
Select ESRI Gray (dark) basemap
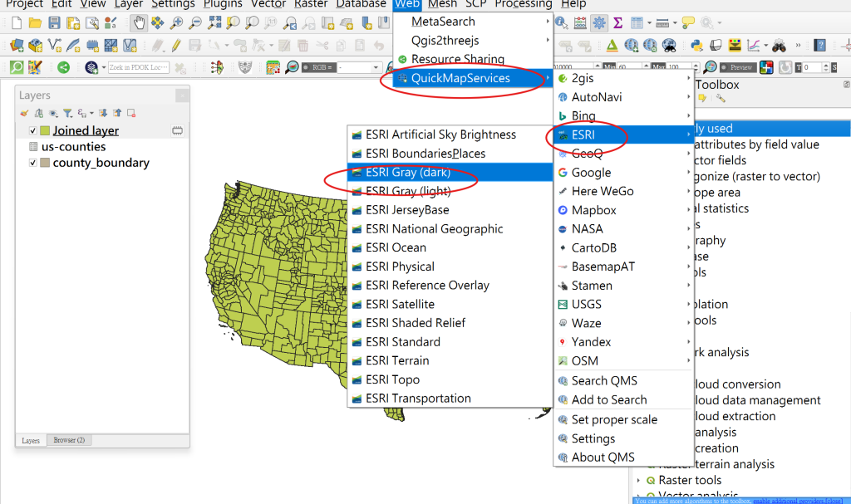coord(450,173)
